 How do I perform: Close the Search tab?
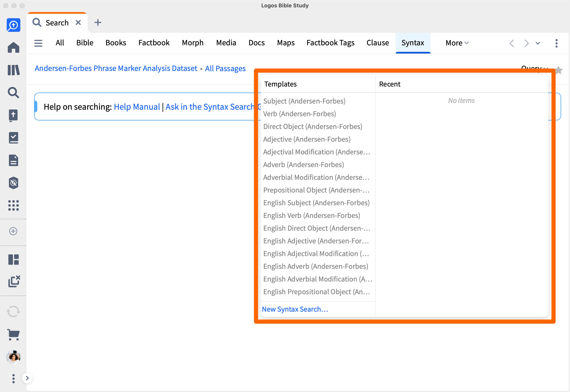[x=78, y=23]
